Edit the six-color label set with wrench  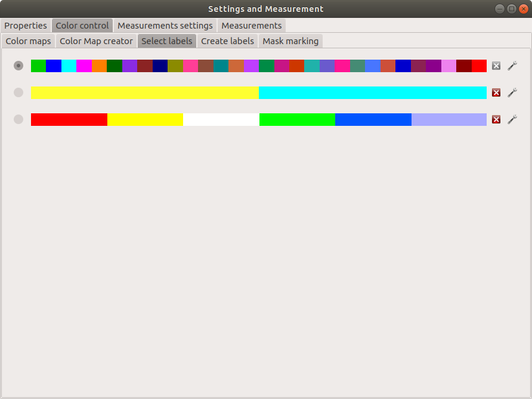coord(512,119)
